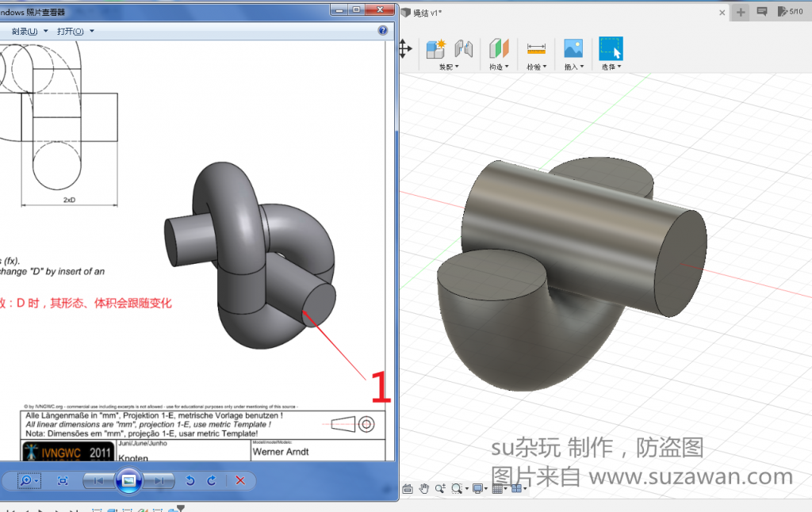Click the New Component icon in Assemble group

pyautogui.click(x=436, y=49)
